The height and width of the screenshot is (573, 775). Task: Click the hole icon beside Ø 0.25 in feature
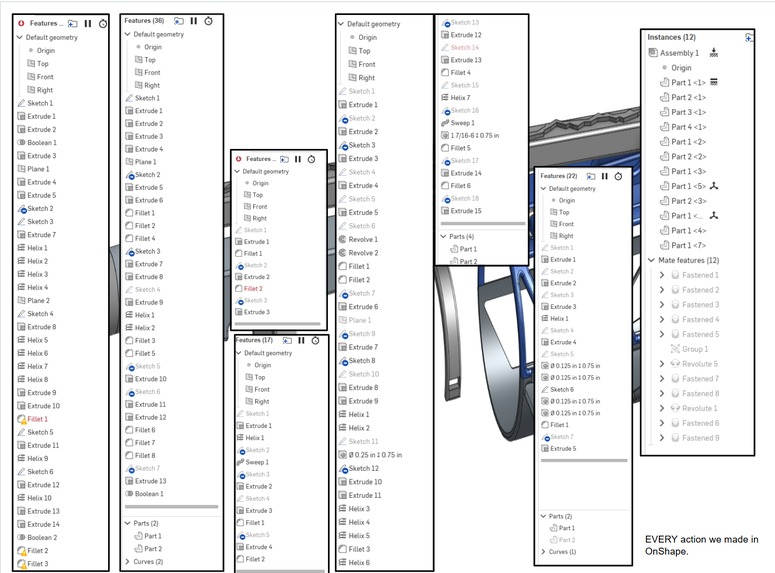(343, 455)
